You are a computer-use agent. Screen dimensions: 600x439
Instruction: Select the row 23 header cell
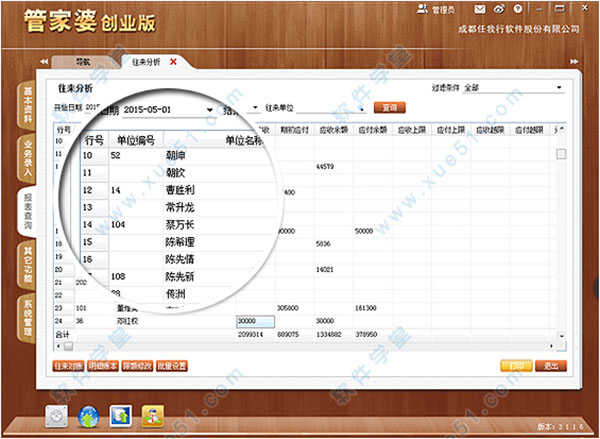[64, 308]
